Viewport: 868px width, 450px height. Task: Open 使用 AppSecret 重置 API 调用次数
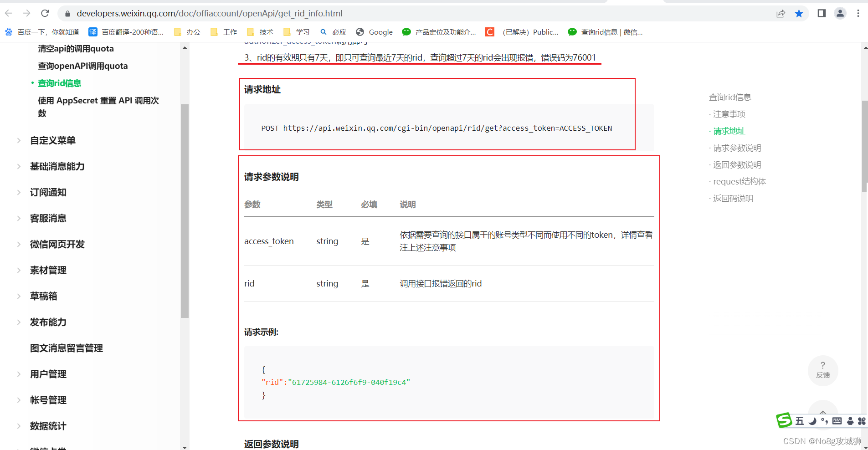pyautogui.click(x=98, y=107)
